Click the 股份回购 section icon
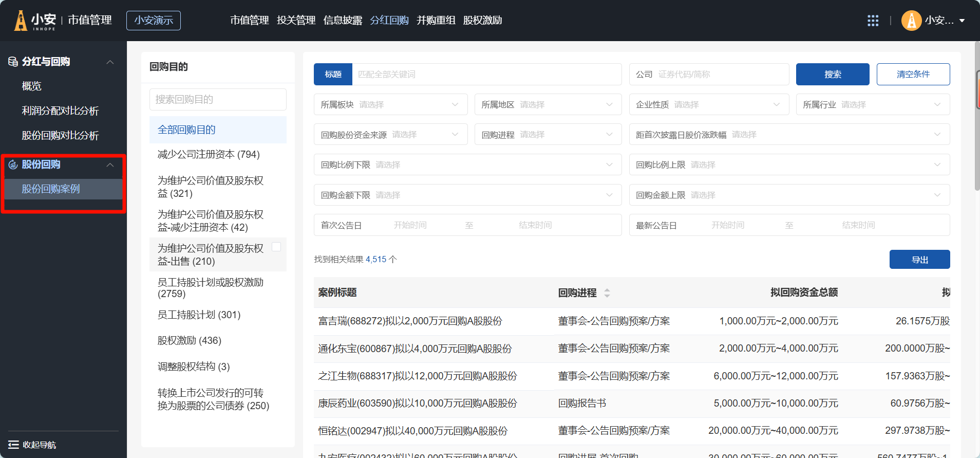This screenshot has width=980, height=458. pos(13,164)
